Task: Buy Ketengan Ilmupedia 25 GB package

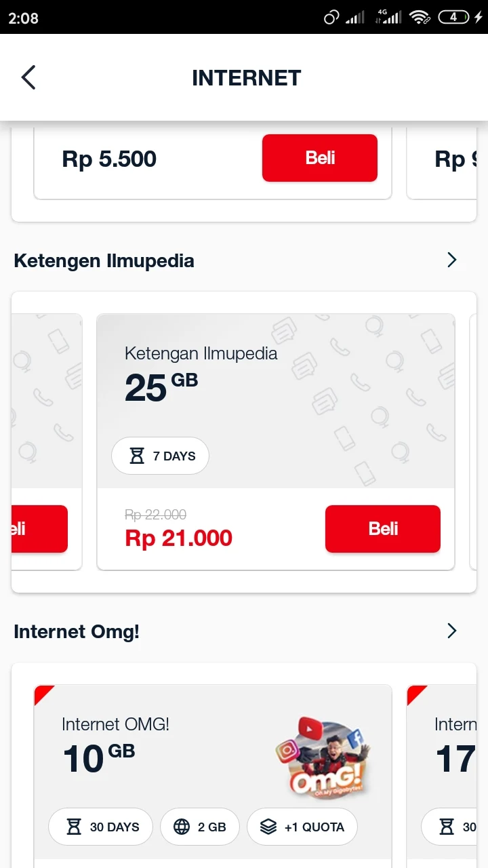Action: point(383,529)
